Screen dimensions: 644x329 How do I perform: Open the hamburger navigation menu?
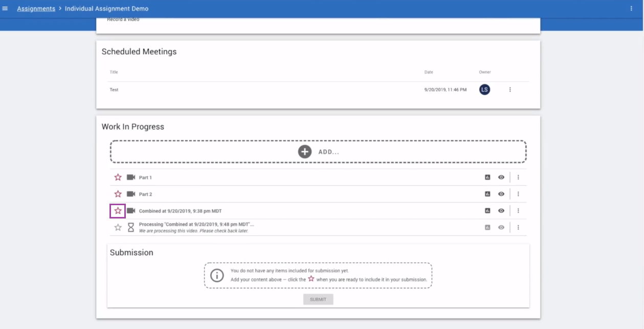(5, 9)
